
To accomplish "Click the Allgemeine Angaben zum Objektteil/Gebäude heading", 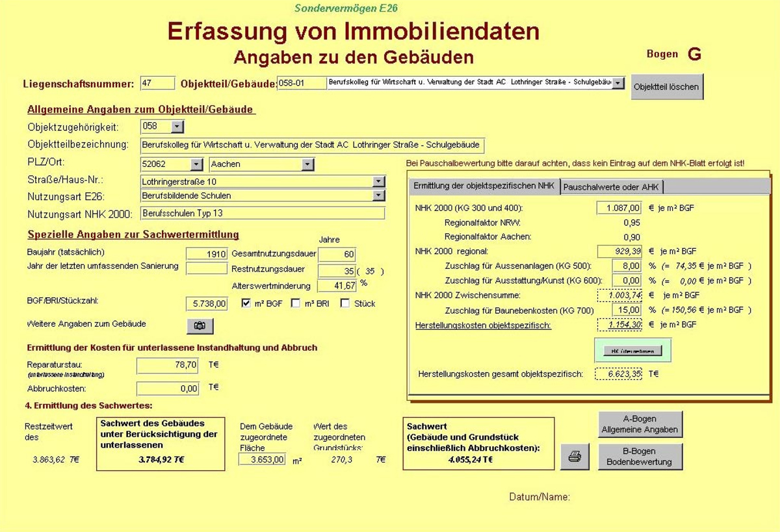I will 140,109.
